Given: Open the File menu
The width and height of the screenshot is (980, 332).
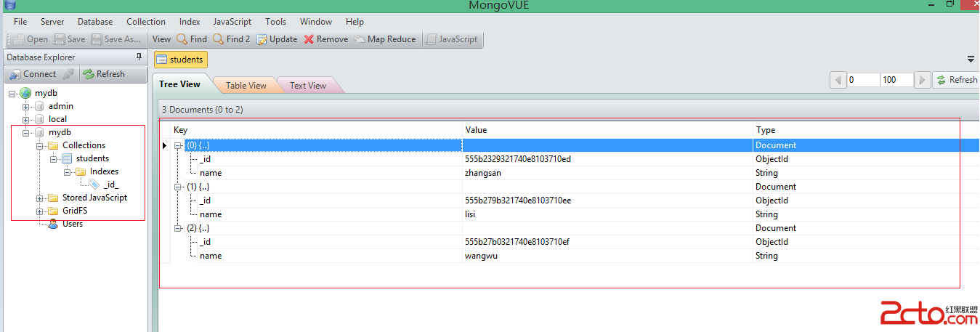Looking at the screenshot, I should point(20,22).
